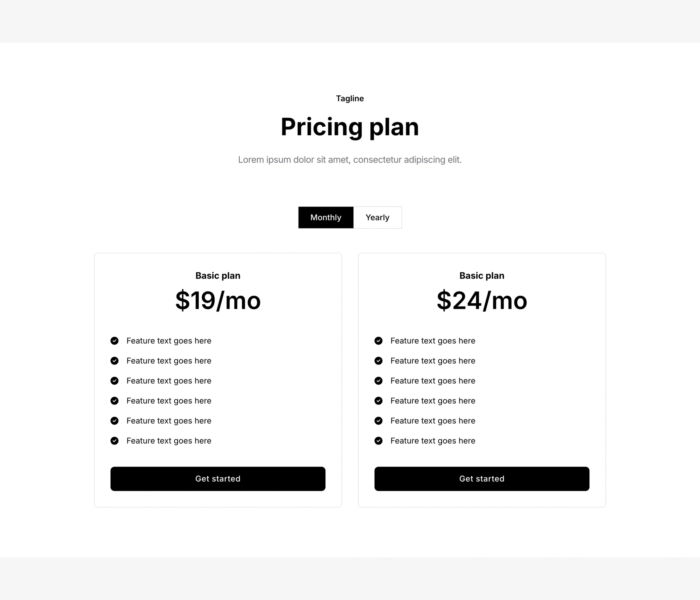Click last feature checkmark icon in $24/mo card

pos(378,441)
